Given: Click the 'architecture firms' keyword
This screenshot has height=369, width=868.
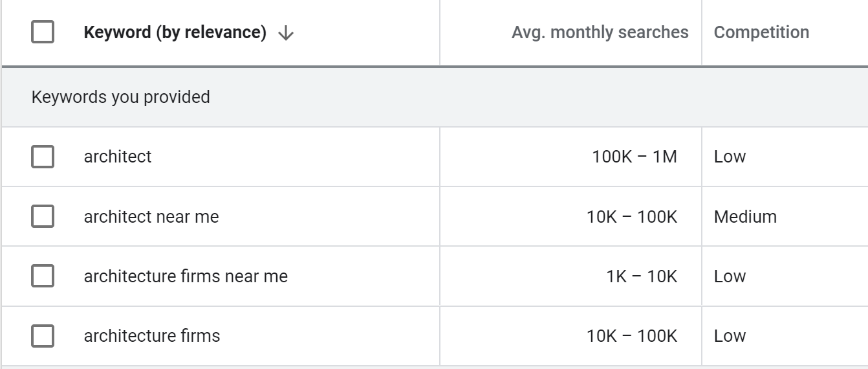Looking at the screenshot, I should click(152, 336).
